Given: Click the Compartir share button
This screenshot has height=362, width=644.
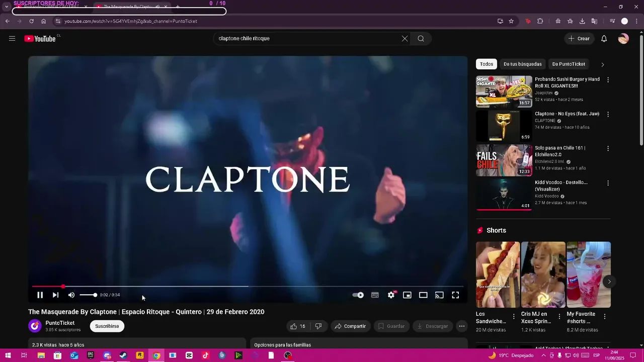Looking at the screenshot, I should click(350, 326).
